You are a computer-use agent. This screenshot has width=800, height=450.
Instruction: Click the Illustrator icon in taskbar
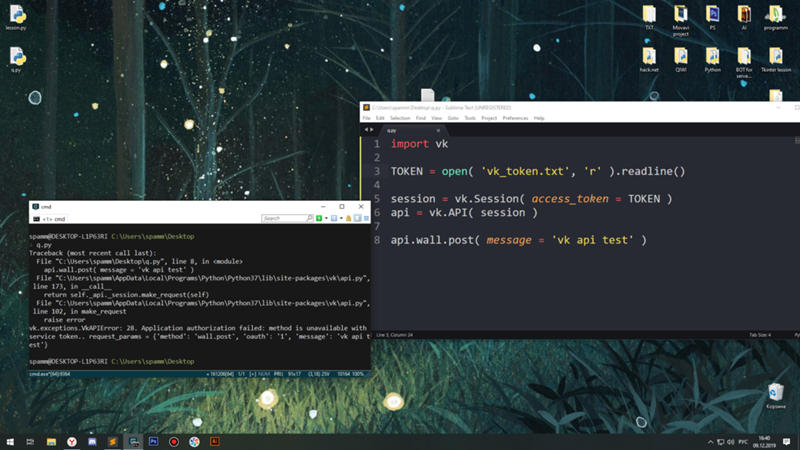point(215,441)
